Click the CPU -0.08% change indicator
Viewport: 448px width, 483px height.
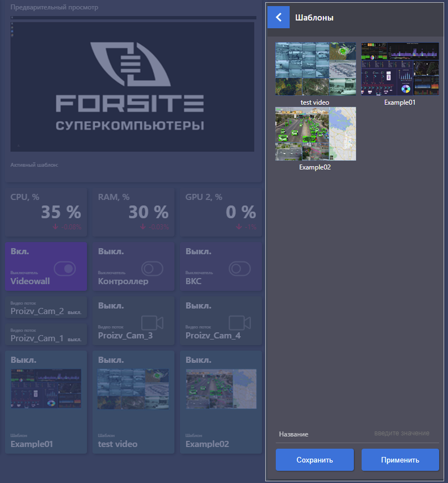tap(67, 227)
